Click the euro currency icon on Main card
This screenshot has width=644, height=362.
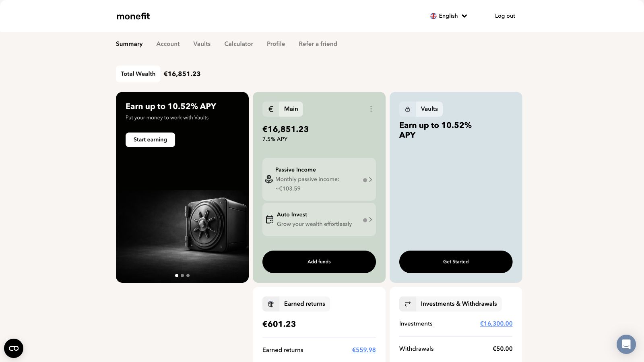[x=271, y=109]
